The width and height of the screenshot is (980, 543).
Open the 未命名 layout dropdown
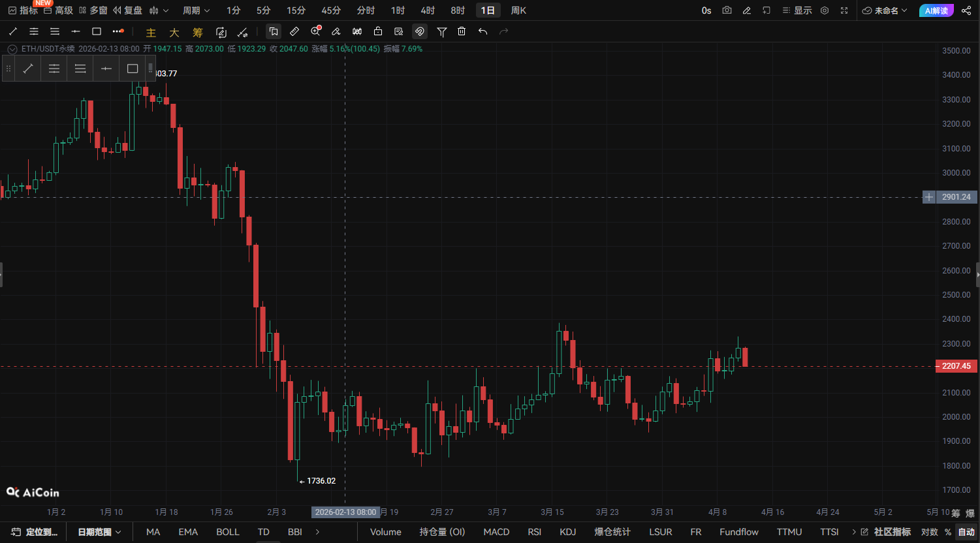(885, 10)
